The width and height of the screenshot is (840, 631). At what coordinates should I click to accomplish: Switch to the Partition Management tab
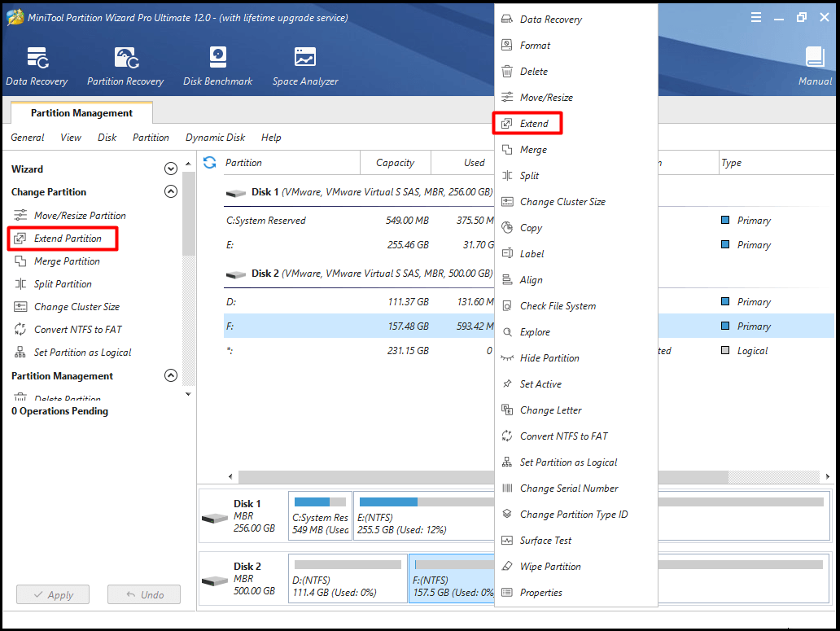point(81,113)
